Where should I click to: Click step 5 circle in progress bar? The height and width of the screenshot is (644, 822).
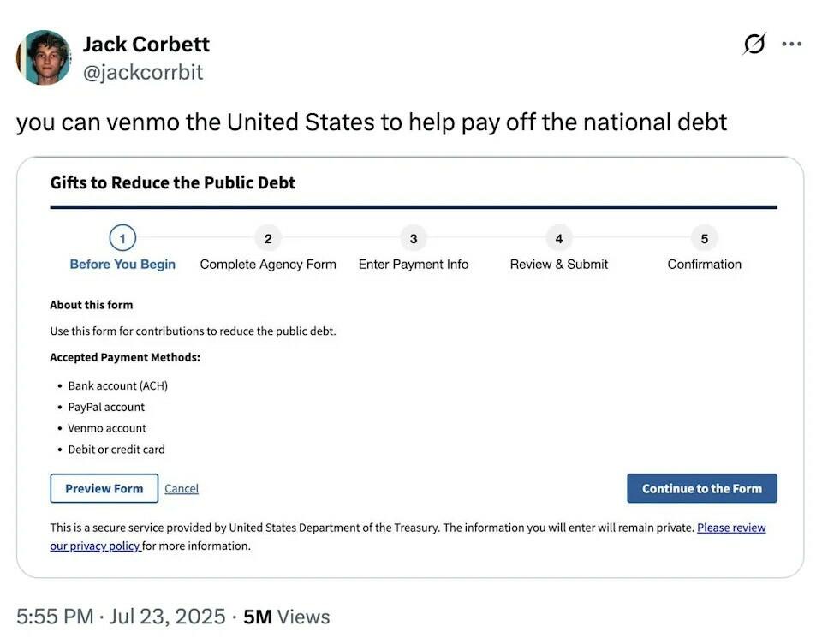click(x=704, y=238)
